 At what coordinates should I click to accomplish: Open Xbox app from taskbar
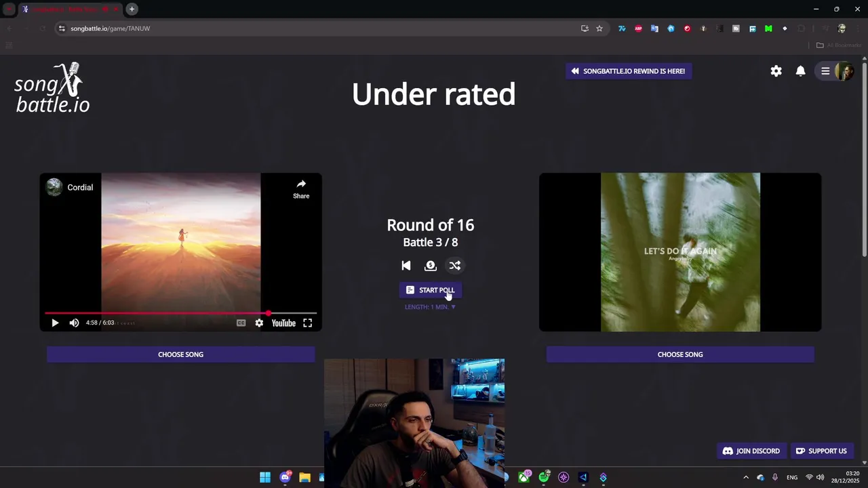click(524, 478)
